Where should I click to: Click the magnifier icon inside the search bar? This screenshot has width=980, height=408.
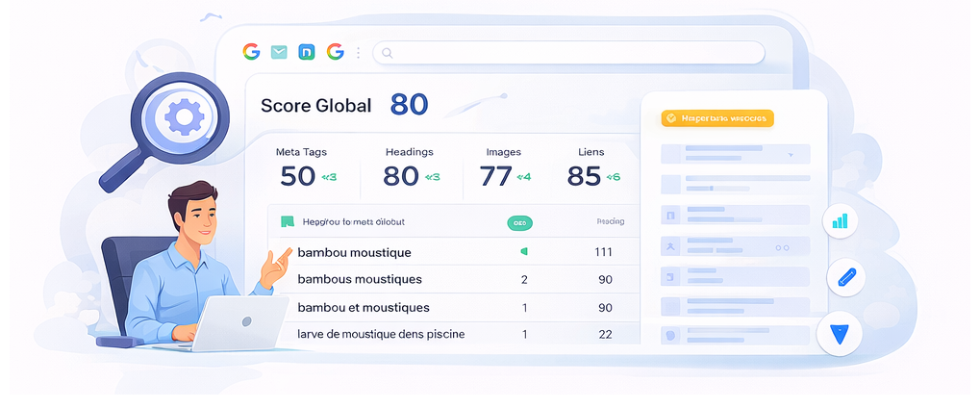[387, 53]
